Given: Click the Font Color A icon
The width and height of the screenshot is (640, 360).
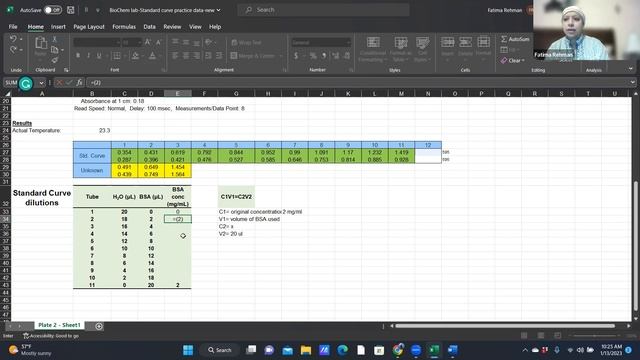Looking at the screenshot, I should point(152,56).
